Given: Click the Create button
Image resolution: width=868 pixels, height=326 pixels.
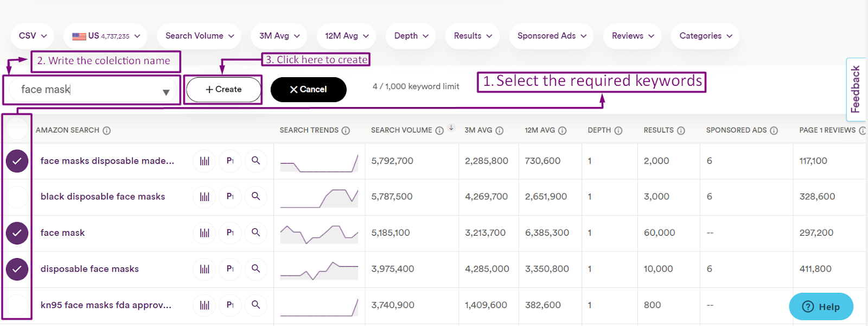Looking at the screenshot, I should click(x=224, y=90).
